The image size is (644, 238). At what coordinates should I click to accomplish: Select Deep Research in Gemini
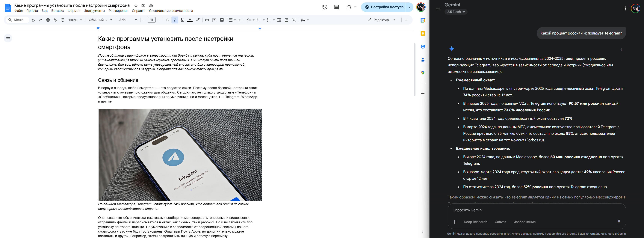pos(475,222)
